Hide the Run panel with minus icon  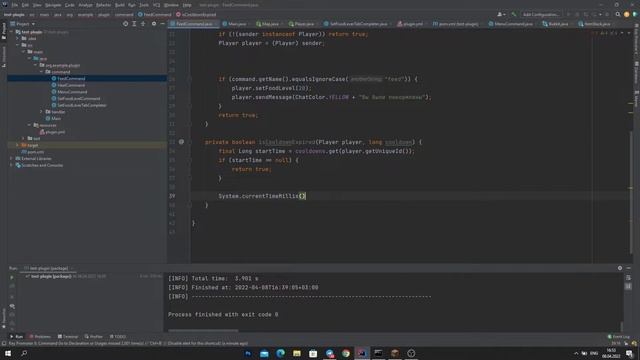[x=629, y=268]
